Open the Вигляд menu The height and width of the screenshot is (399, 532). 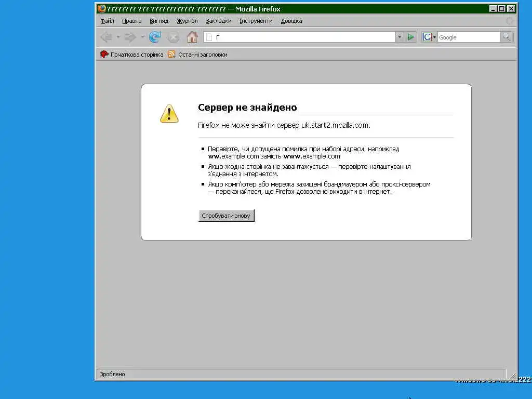click(159, 21)
